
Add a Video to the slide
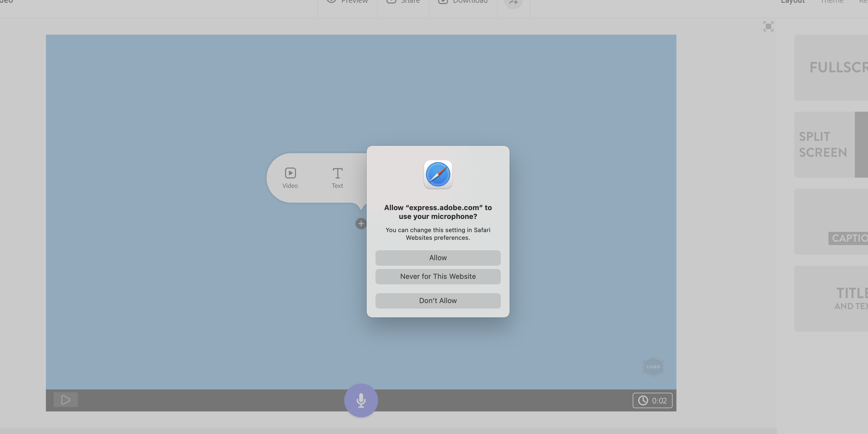pos(290,178)
